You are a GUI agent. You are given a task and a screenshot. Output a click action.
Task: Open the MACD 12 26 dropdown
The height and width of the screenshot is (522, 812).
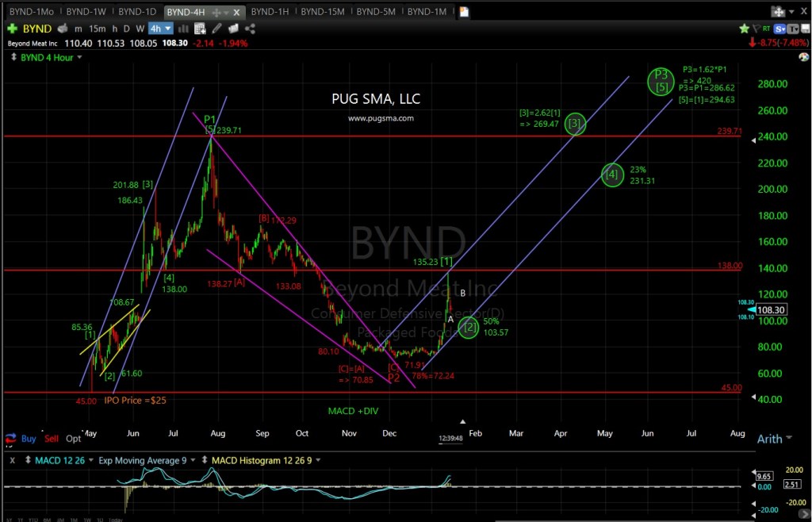[x=91, y=460]
